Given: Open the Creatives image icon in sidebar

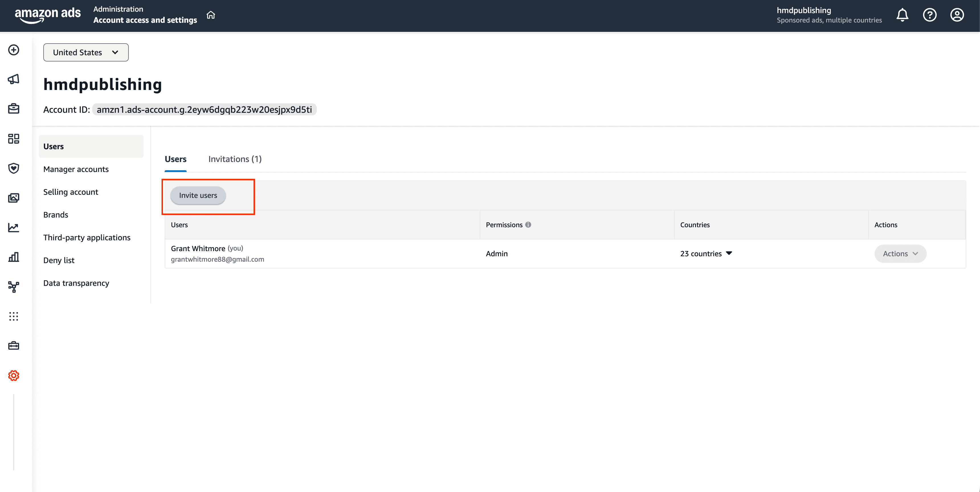Looking at the screenshot, I should coord(14,197).
